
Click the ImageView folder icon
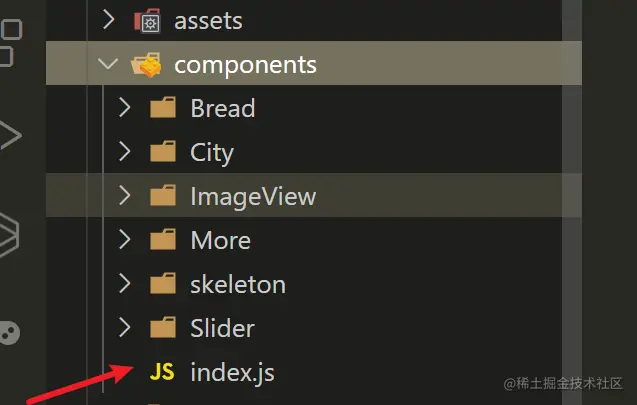pyautogui.click(x=162, y=196)
